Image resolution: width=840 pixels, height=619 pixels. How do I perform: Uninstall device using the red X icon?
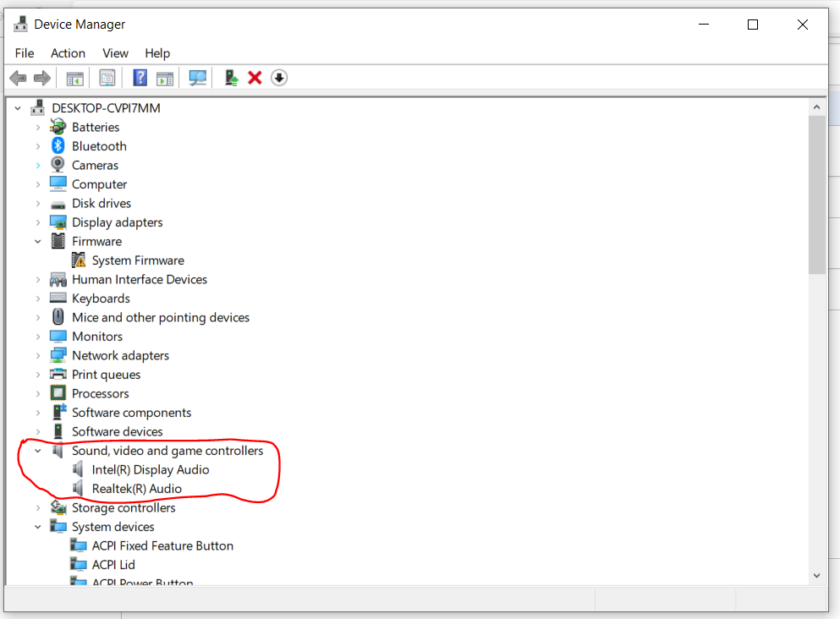(x=255, y=77)
